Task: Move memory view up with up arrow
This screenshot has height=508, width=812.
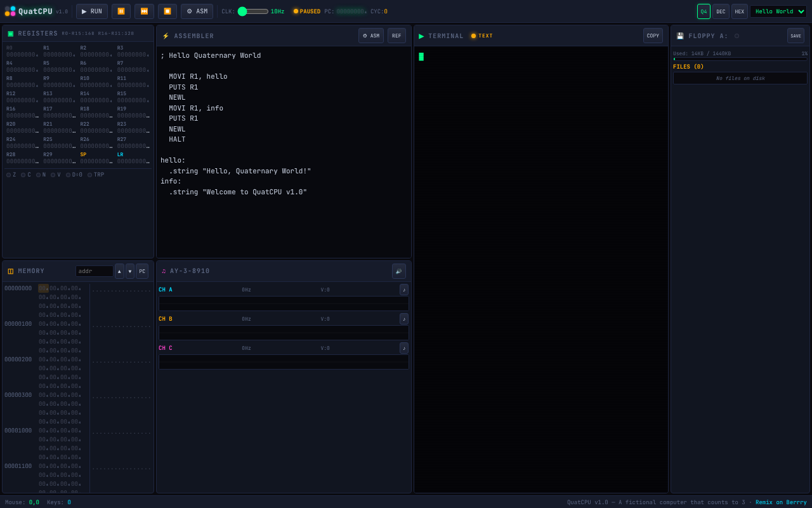Action: click(119, 271)
